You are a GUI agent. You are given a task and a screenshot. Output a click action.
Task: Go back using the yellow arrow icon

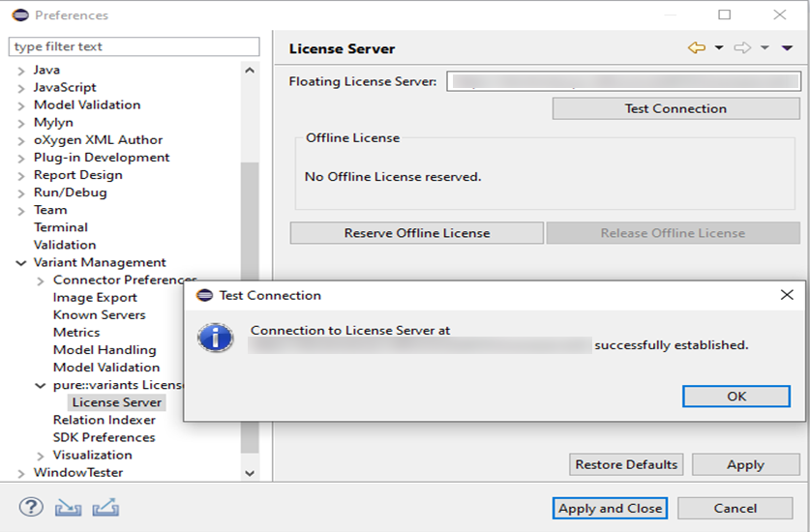tap(697, 48)
